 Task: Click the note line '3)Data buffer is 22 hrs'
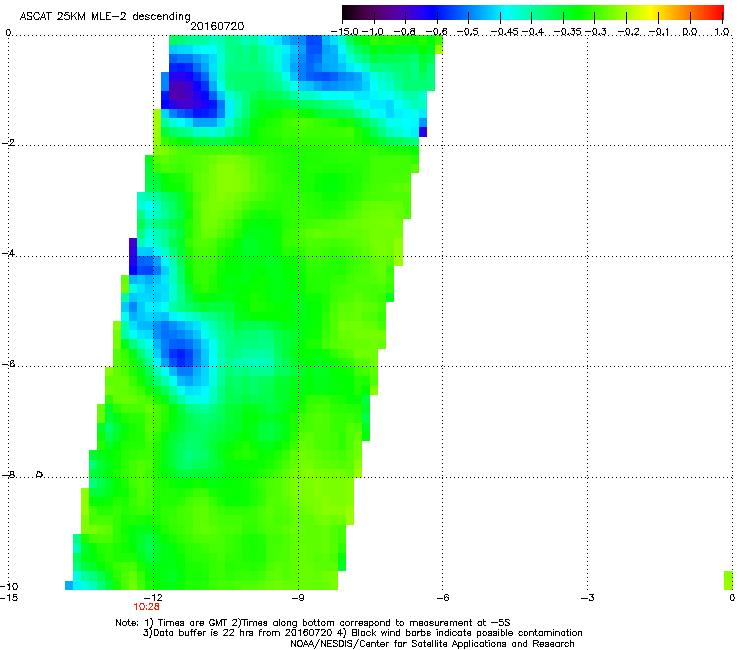coord(362,633)
